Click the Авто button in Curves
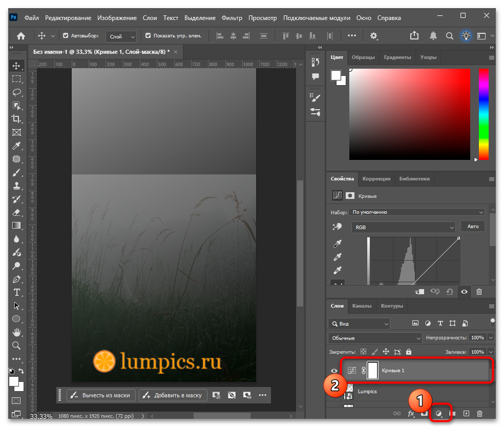Viewport: 504px width, 427px height. [x=473, y=227]
